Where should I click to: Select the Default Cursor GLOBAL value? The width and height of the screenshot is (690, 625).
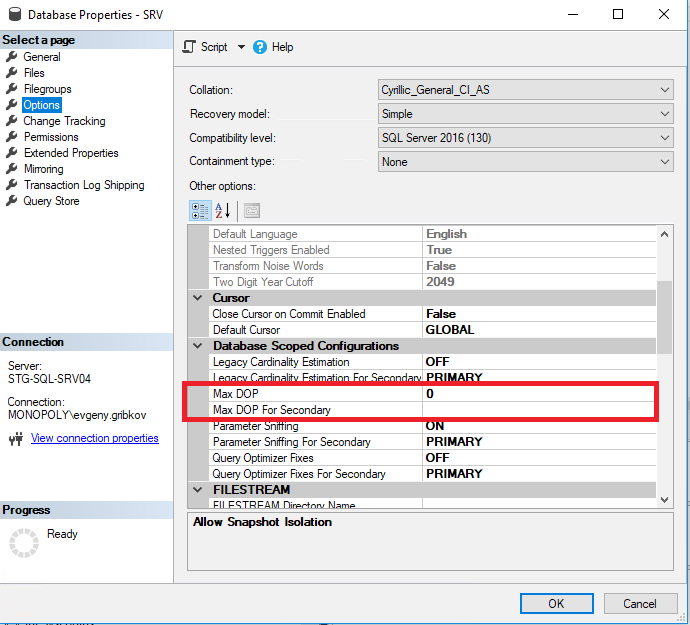click(539, 330)
